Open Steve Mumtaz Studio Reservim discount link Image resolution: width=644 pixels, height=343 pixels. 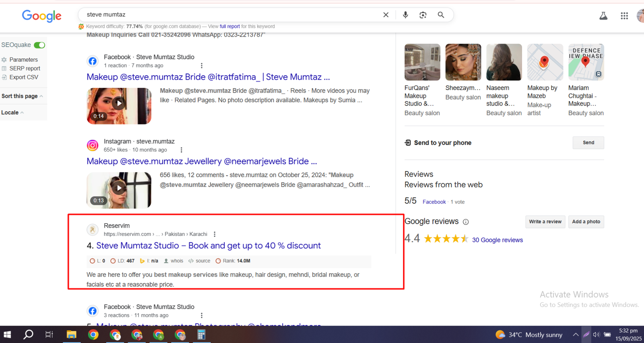pyautogui.click(x=208, y=245)
